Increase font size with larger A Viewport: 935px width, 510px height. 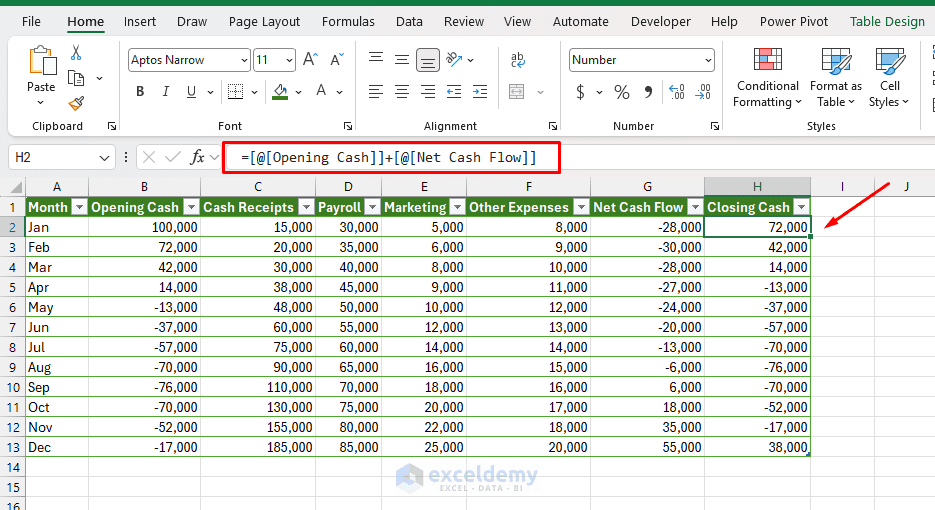pos(310,60)
